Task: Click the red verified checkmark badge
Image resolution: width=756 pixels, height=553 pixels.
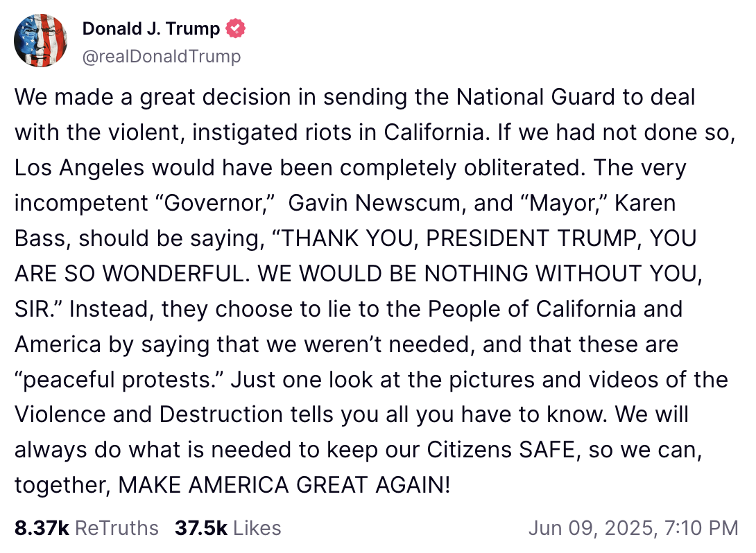Action: point(235,28)
